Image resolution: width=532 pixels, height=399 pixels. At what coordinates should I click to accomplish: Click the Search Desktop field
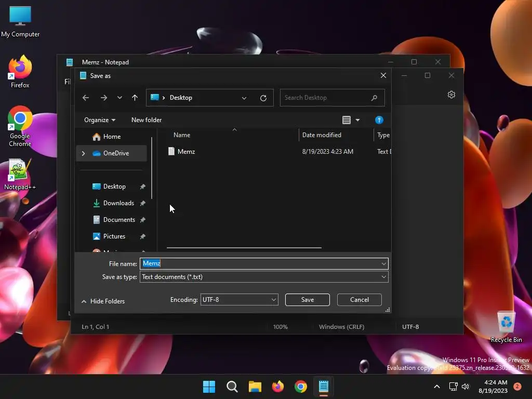332,98
